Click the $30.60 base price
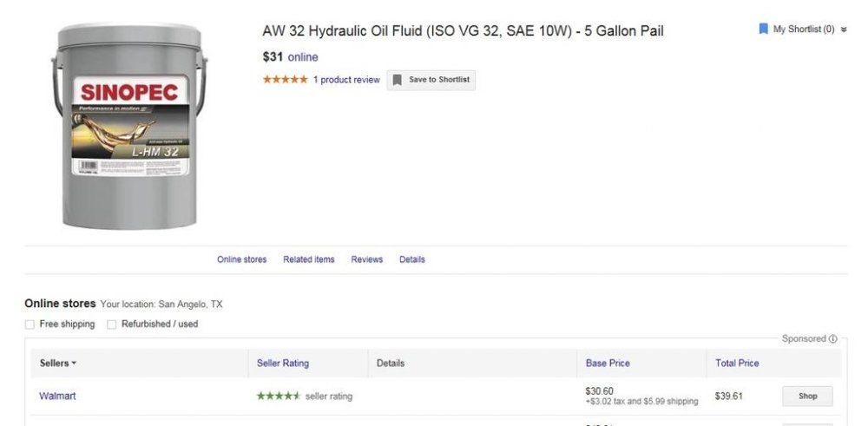This screenshot has height=426, width=868. (599, 391)
